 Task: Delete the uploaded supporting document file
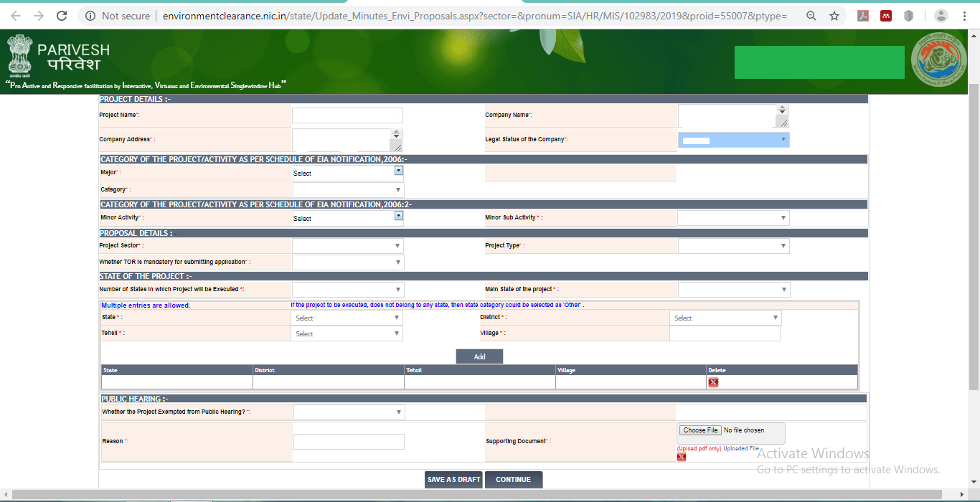pyautogui.click(x=681, y=456)
